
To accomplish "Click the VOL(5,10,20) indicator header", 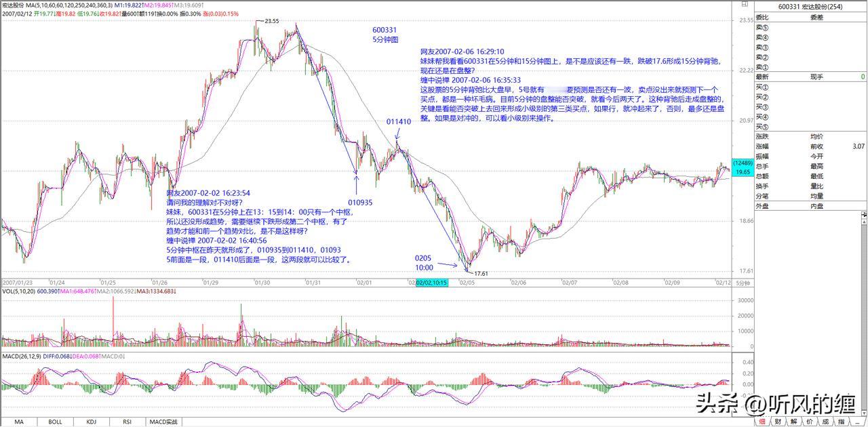I will coord(18,291).
